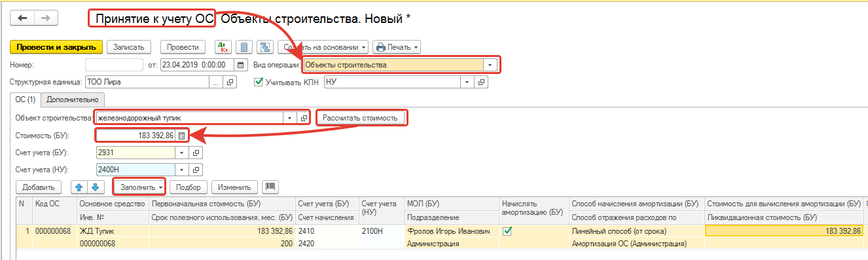Switch to the Дополнительно tab
Image resolution: width=868 pixels, height=260 pixels.
pyautogui.click(x=73, y=100)
